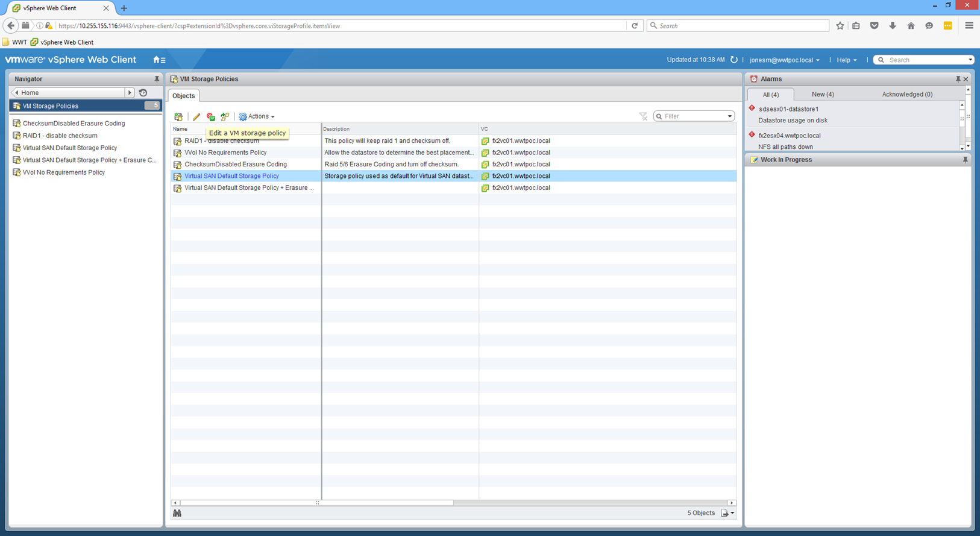
Task: Pin the Navigator panel
Action: tap(157, 79)
